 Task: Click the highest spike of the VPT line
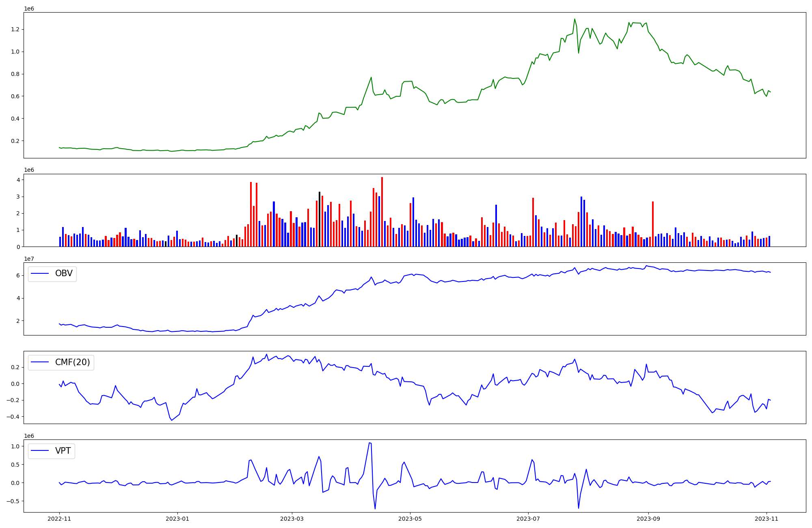click(369, 443)
